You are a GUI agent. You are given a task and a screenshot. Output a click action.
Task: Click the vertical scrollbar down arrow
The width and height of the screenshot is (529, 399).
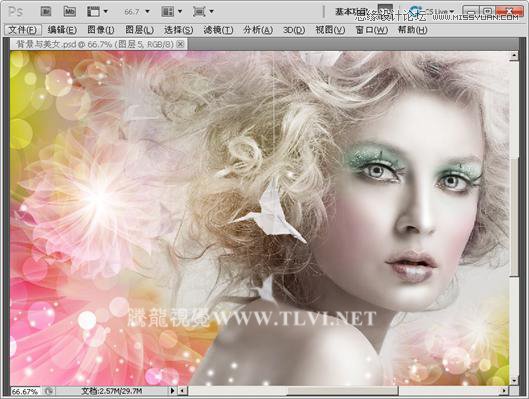[514, 381]
